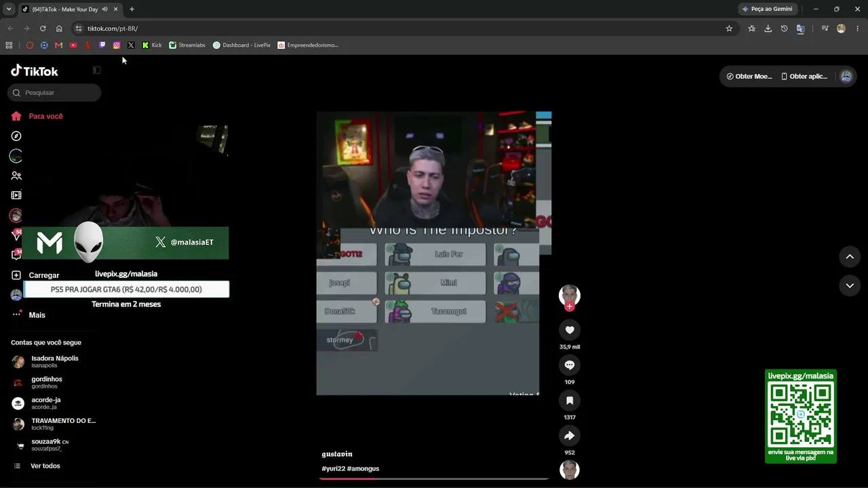Open the Streamlabs bookmark
The image size is (868, 488).
click(x=187, y=45)
